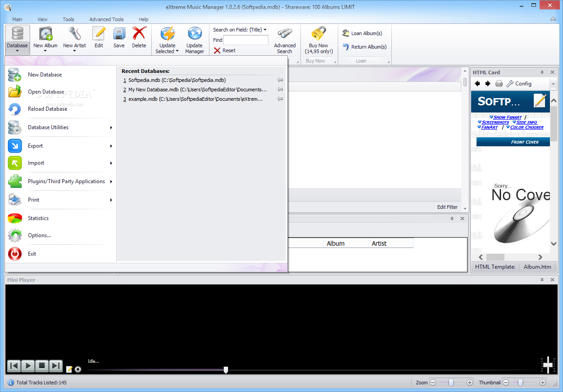Click the Save floppy icon
This screenshot has height=392, width=563.
coord(119,34)
